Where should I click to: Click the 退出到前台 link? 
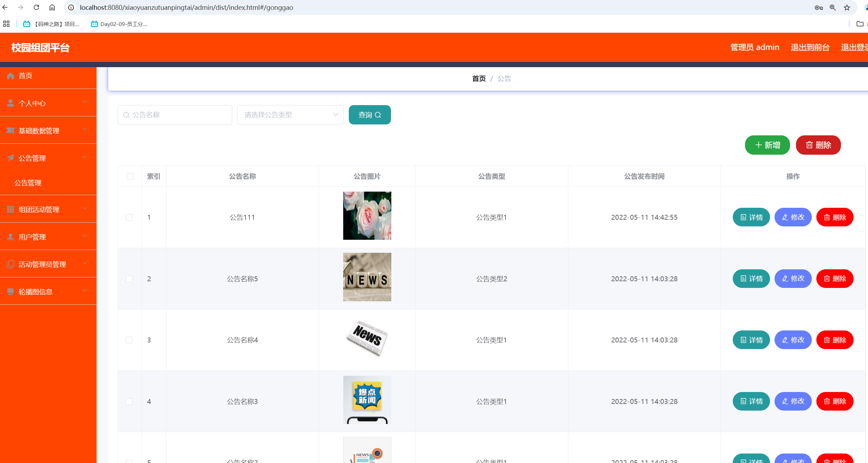(x=810, y=47)
